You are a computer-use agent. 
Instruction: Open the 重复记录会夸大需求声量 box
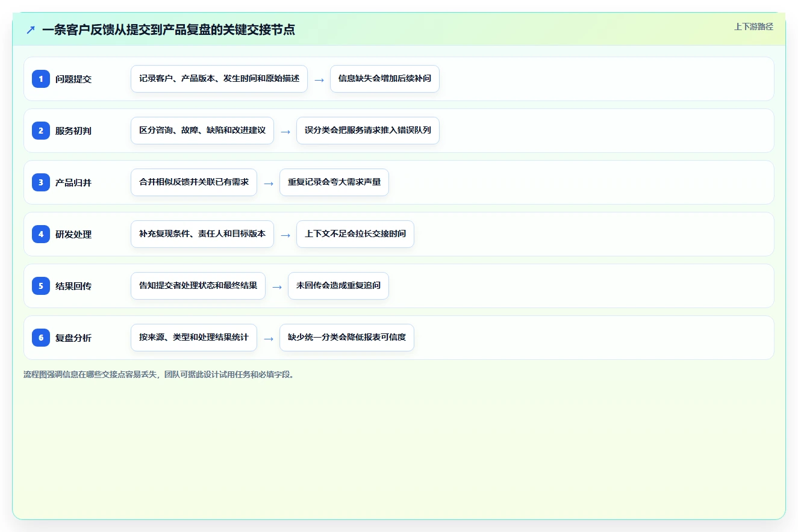[x=334, y=182]
